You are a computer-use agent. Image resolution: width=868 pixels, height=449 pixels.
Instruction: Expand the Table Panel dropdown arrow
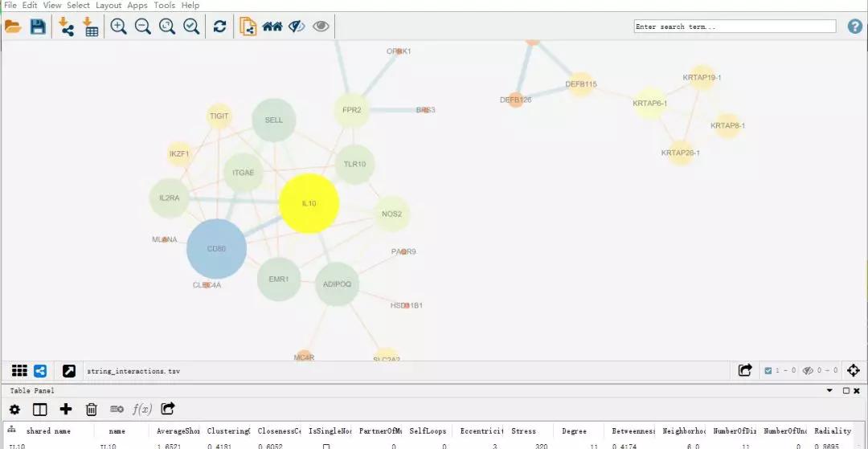click(829, 390)
